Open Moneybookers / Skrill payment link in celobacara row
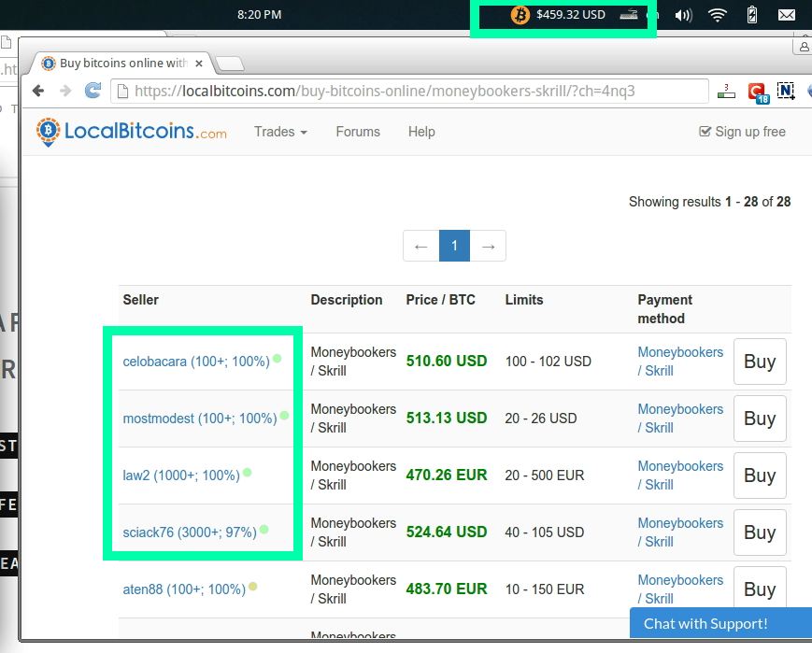Viewport: 812px width, 653px height. coord(680,362)
